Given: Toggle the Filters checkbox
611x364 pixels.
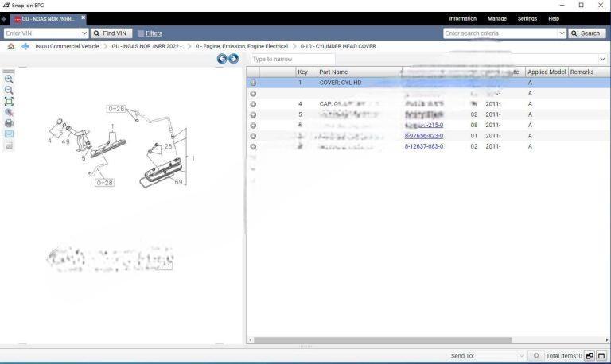Looking at the screenshot, I should coord(141,33).
